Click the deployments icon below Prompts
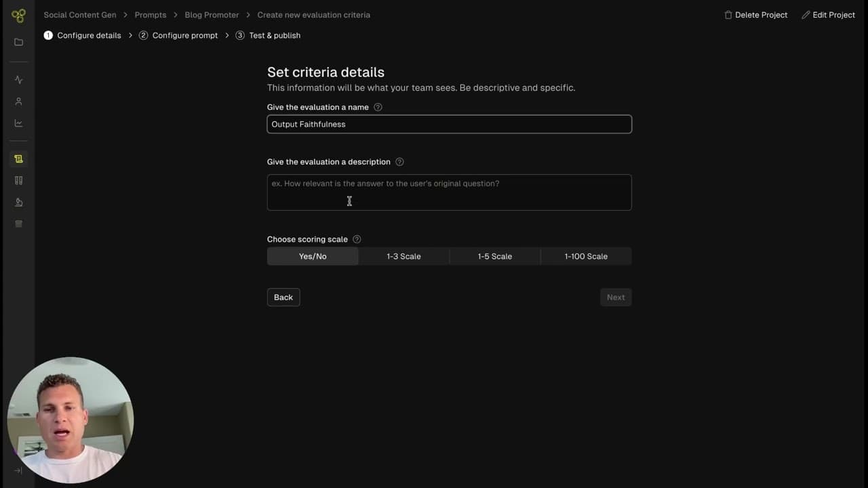The width and height of the screenshot is (868, 488). (18, 180)
